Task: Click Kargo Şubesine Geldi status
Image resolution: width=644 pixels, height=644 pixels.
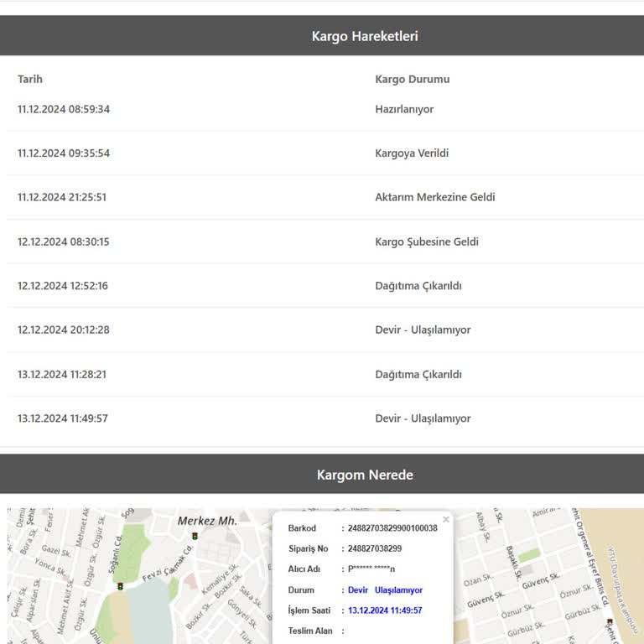Action: tap(427, 241)
